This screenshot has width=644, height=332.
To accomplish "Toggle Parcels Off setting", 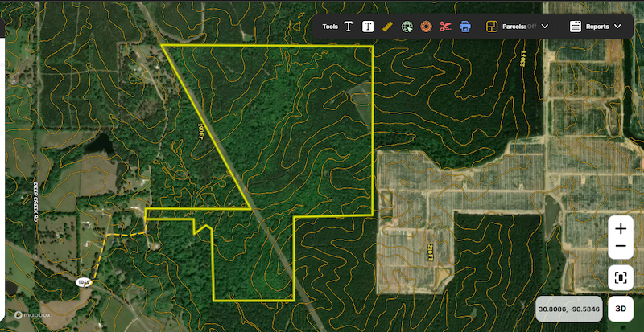I will tap(519, 27).
